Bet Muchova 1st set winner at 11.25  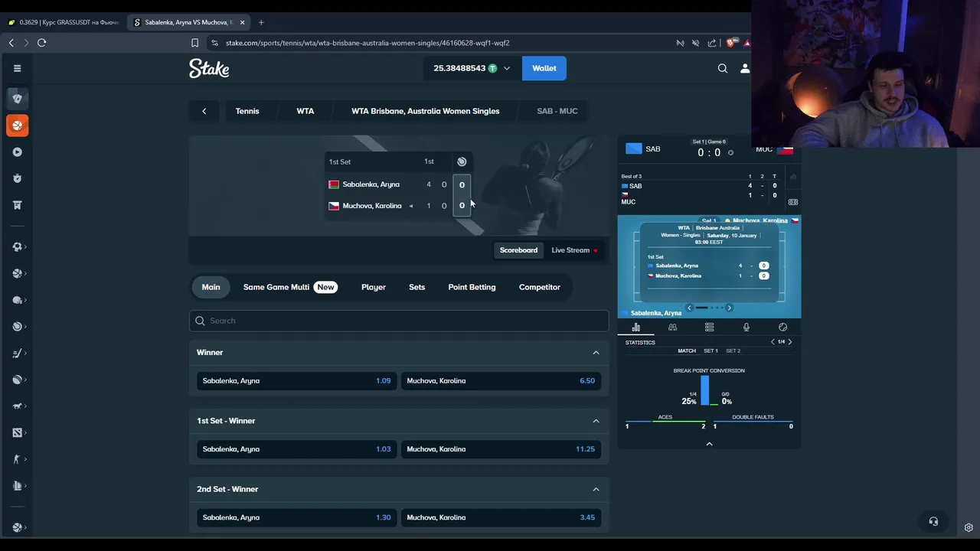click(501, 449)
